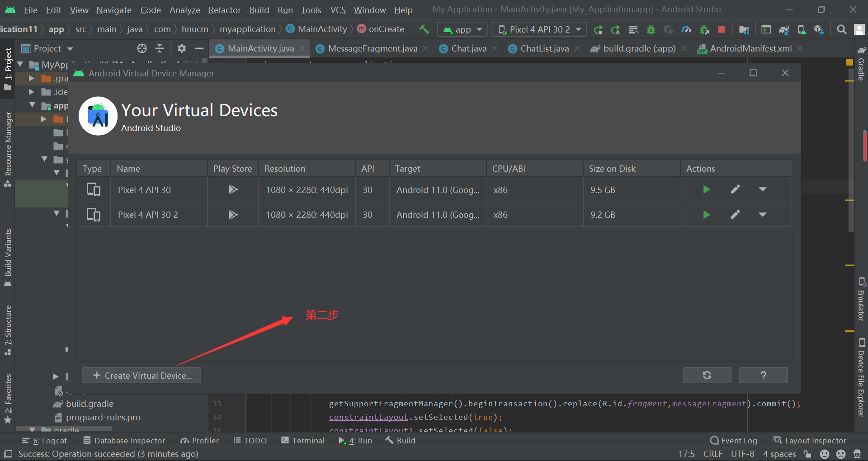Close the MainActivity.java tab

coord(302,48)
